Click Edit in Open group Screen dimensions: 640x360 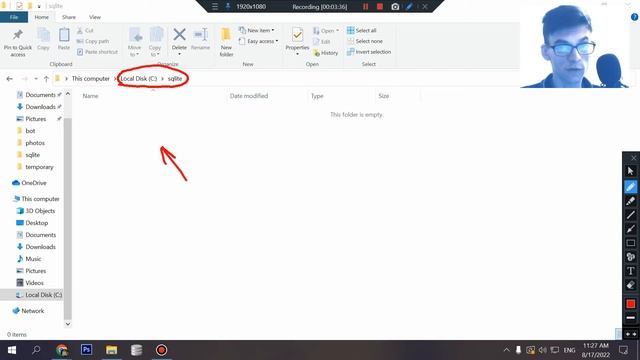[x=322, y=42]
